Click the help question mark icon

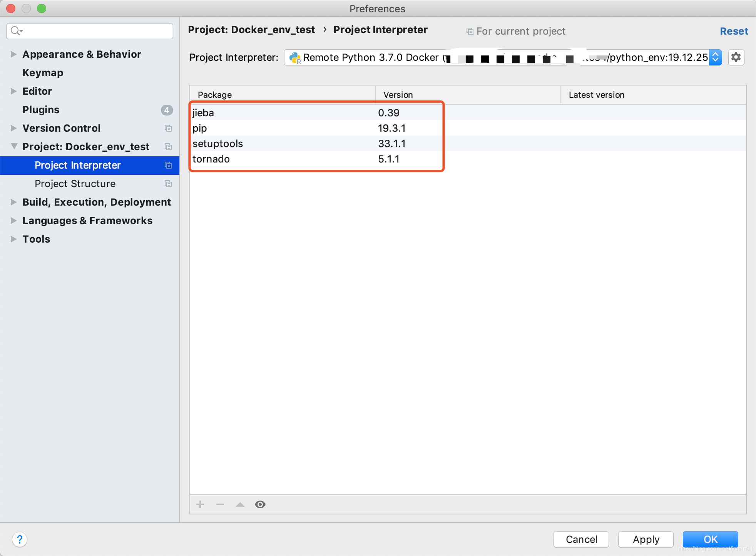point(20,539)
